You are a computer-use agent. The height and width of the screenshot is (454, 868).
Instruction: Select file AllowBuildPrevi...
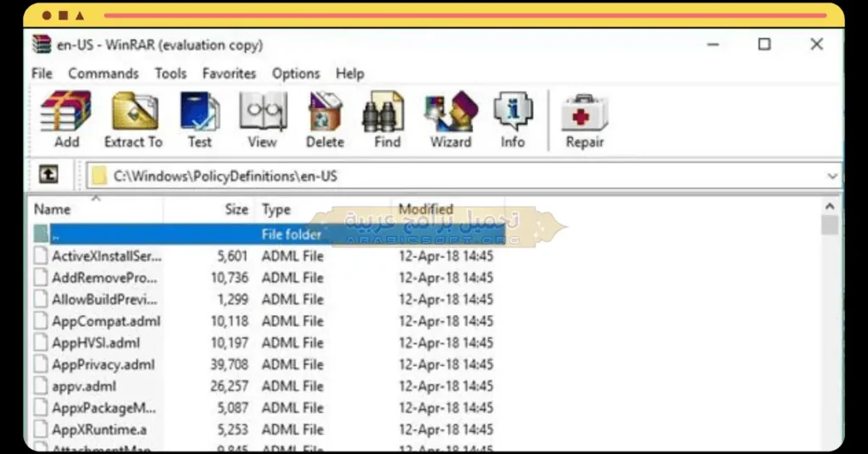point(104,299)
